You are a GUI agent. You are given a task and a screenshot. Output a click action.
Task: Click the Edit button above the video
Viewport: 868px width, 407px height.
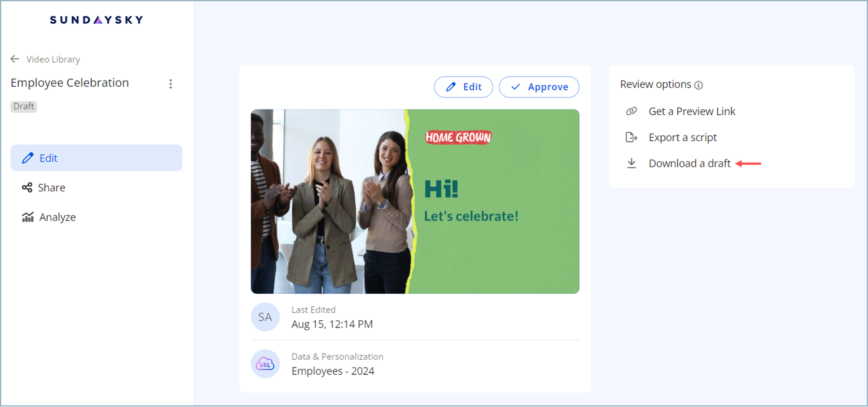point(463,87)
